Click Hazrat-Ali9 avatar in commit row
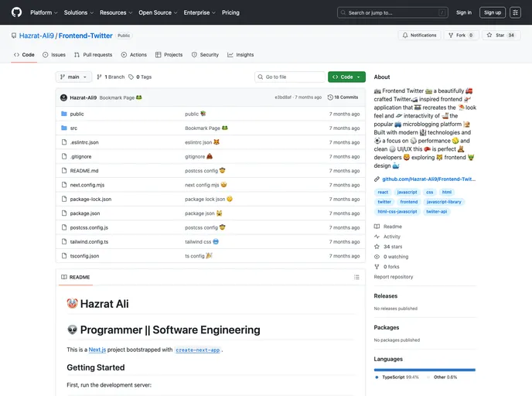532x396 pixels. pos(63,97)
